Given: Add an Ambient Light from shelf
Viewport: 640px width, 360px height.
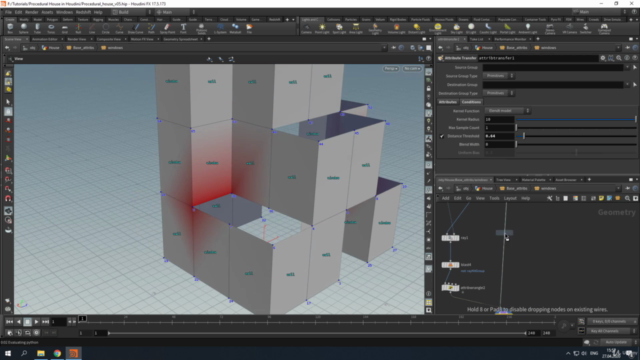Looking at the screenshot, I should point(527,29).
